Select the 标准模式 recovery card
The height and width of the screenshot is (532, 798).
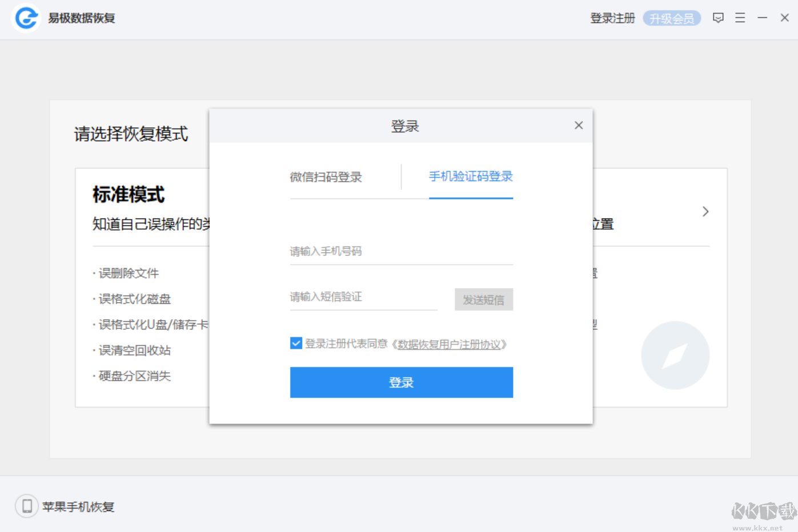point(128,195)
